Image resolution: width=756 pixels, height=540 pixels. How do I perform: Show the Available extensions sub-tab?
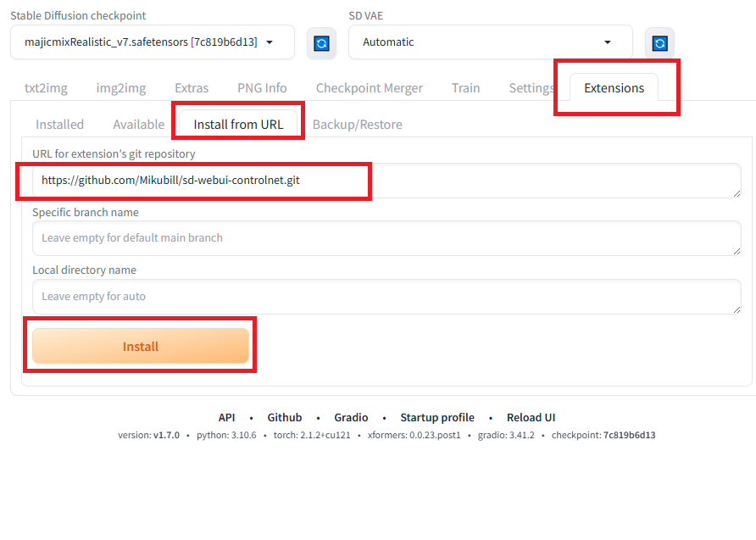pos(138,125)
